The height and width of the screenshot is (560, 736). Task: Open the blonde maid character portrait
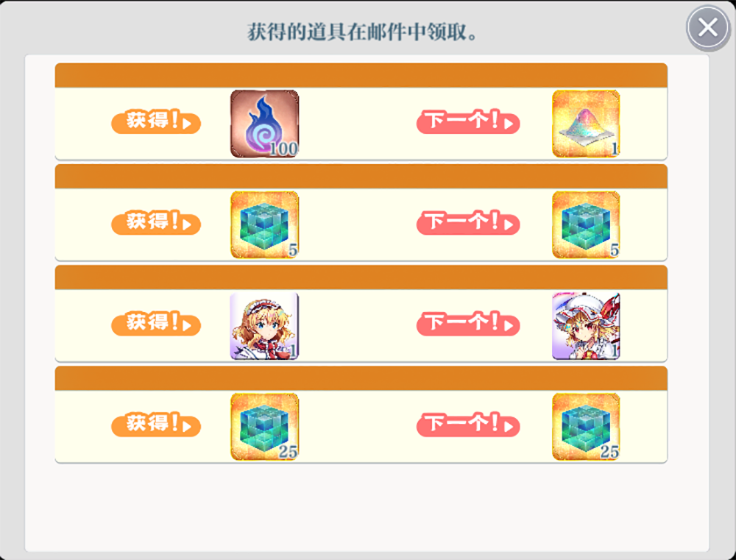click(264, 326)
